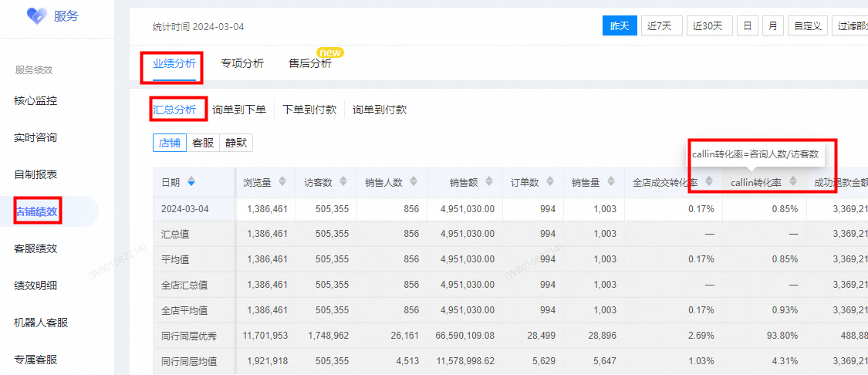Click 4.31% callin rate cell
Image resolution: width=868 pixels, height=375 pixels.
(785, 362)
